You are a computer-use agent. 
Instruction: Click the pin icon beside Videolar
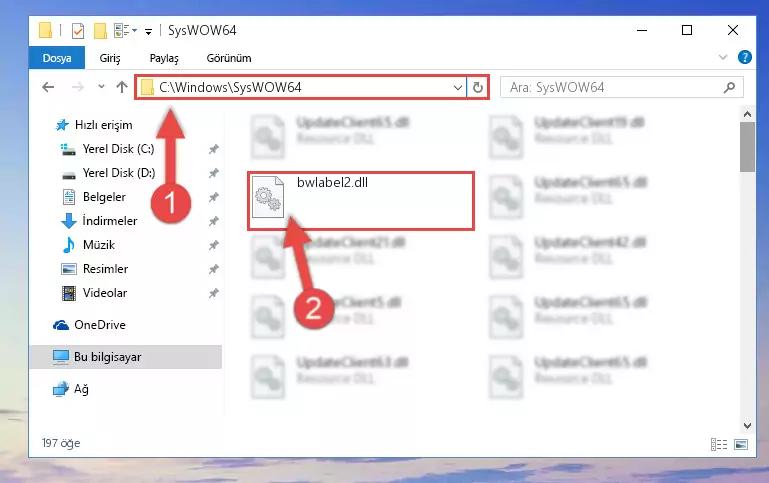tap(213, 293)
